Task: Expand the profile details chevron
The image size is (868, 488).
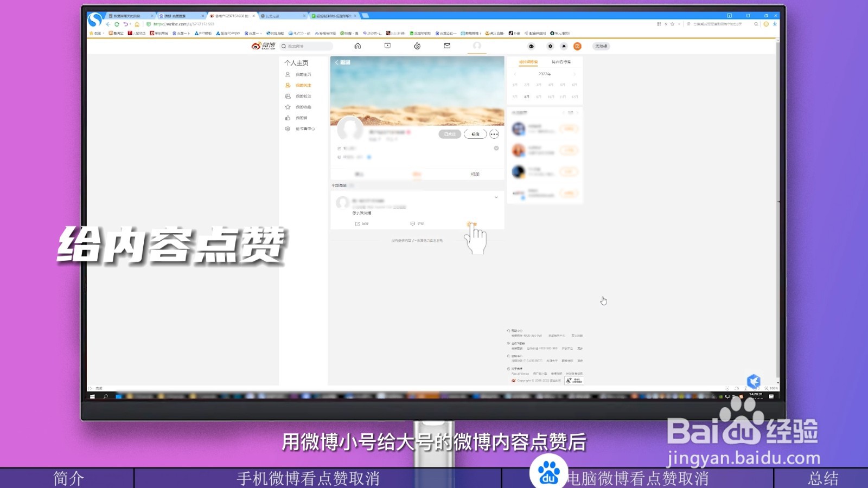Action: [496, 148]
